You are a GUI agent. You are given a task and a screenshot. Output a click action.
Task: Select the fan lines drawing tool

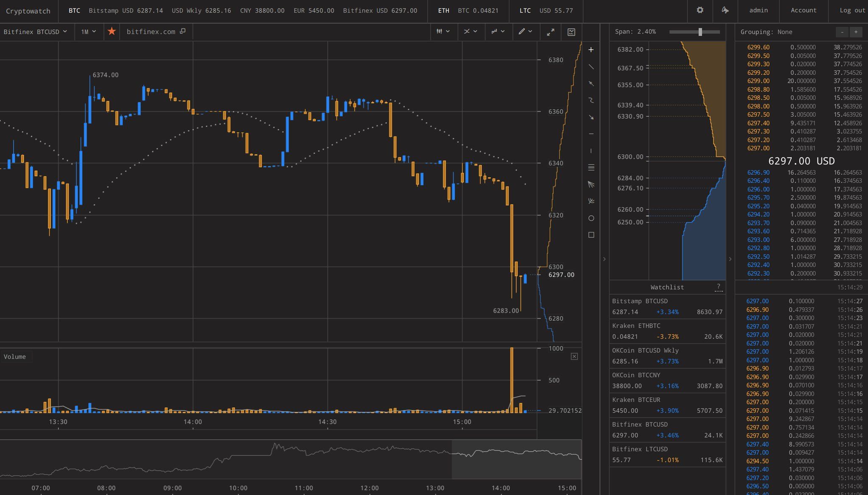pos(591,184)
